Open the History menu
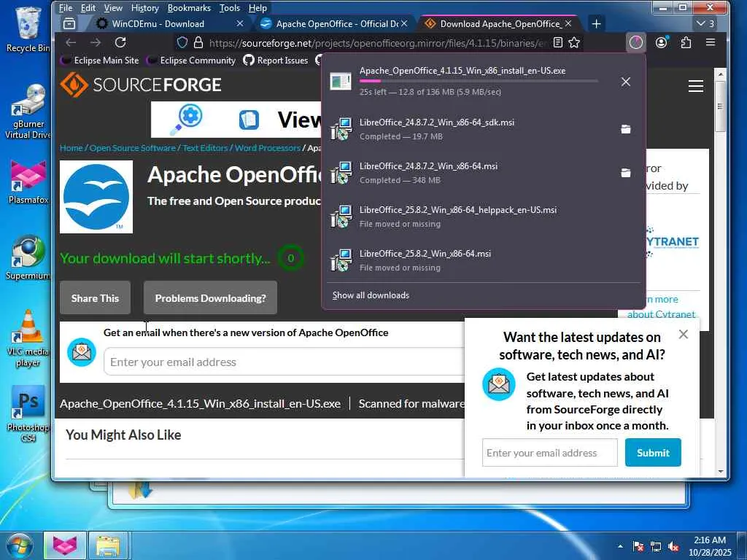 145,7
